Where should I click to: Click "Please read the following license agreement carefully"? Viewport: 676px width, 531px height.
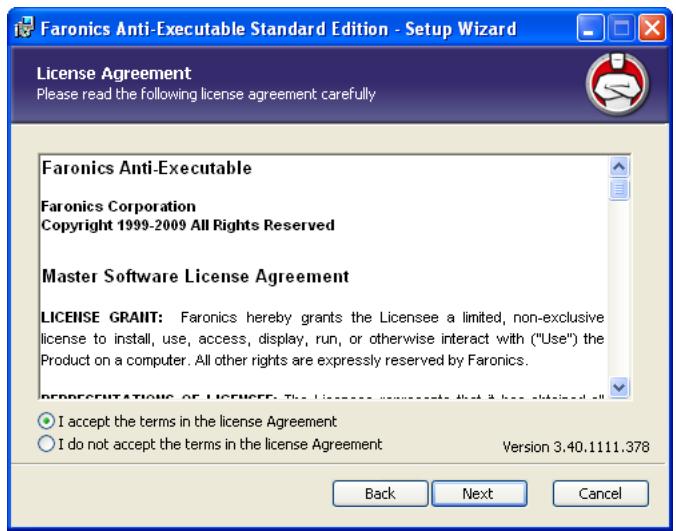click(206, 94)
